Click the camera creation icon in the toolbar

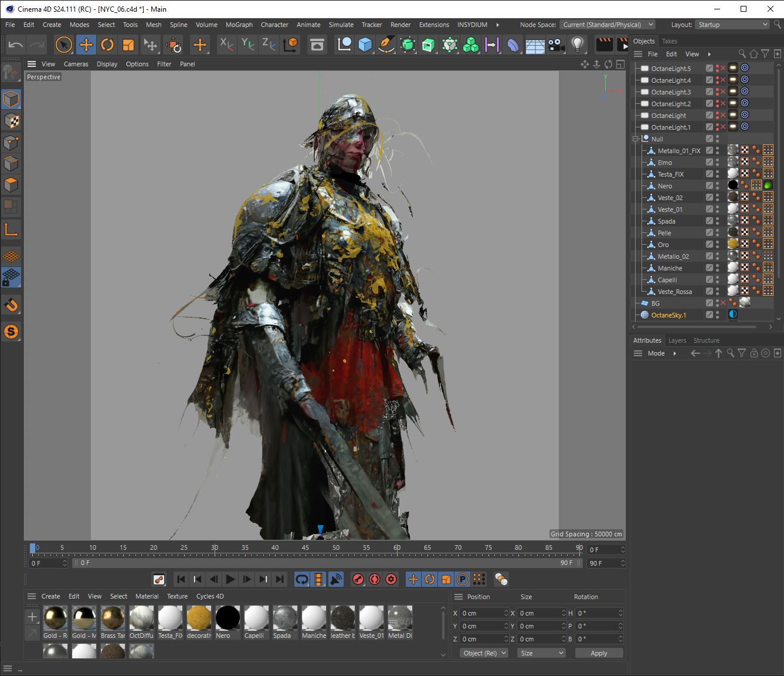click(556, 45)
